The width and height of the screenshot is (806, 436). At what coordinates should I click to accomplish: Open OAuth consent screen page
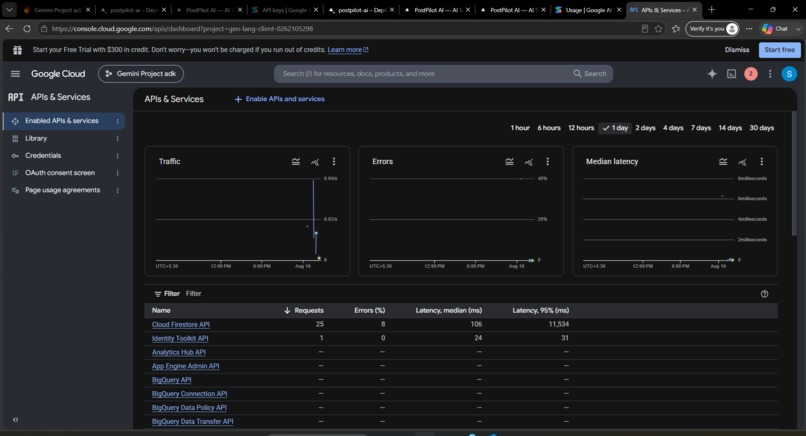click(60, 173)
